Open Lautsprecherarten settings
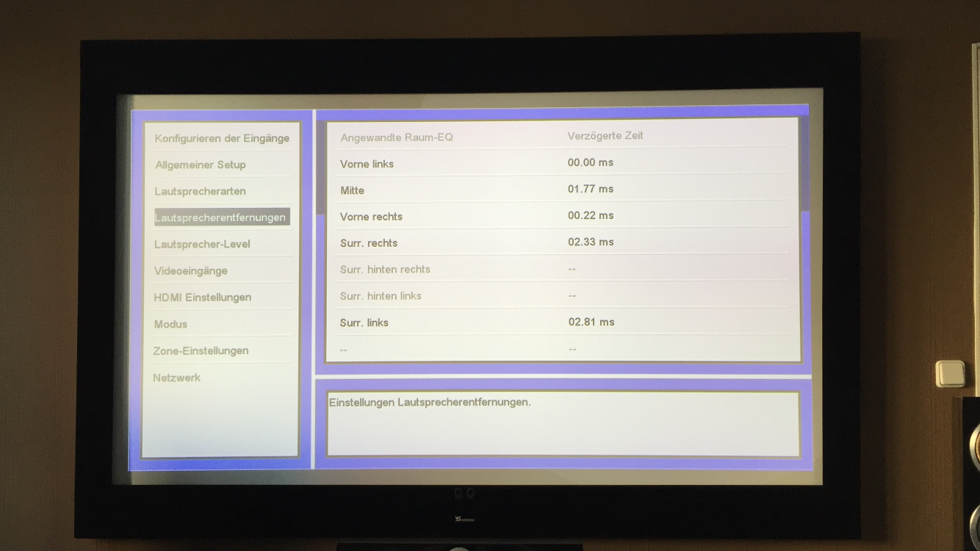Image resolution: width=980 pixels, height=551 pixels. click(200, 191)
